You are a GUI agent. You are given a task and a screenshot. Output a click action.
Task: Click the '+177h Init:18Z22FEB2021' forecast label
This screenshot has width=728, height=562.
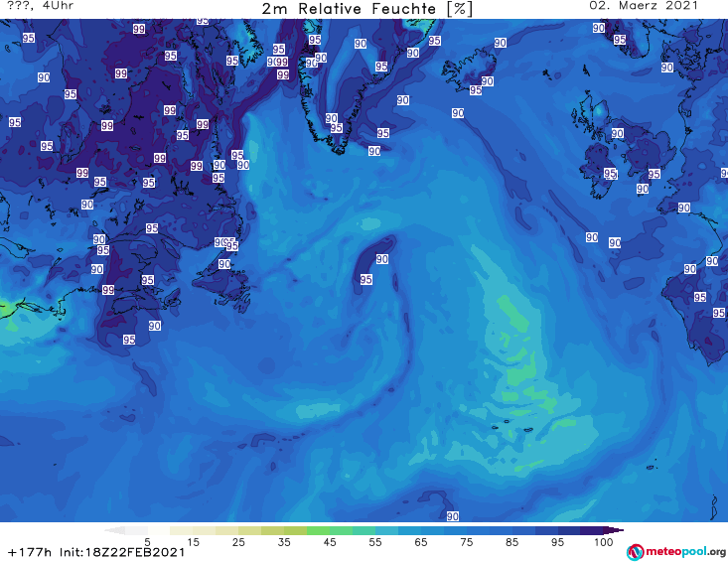tap(96, 552)
